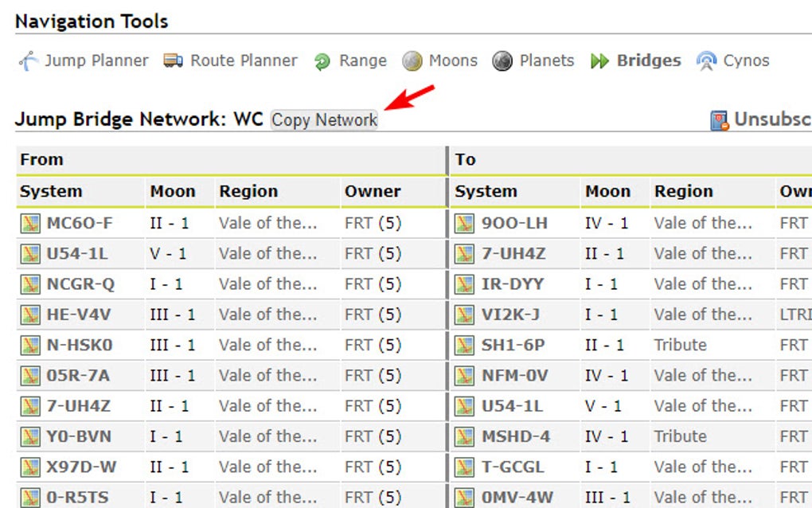Open map icon for To U54-1L destination

pos(465,407)
